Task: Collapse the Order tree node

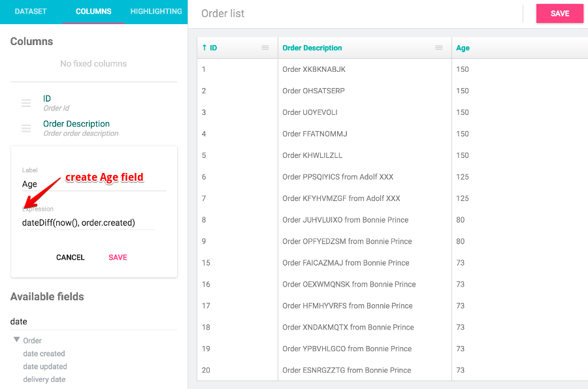Action: coord(17,340)
